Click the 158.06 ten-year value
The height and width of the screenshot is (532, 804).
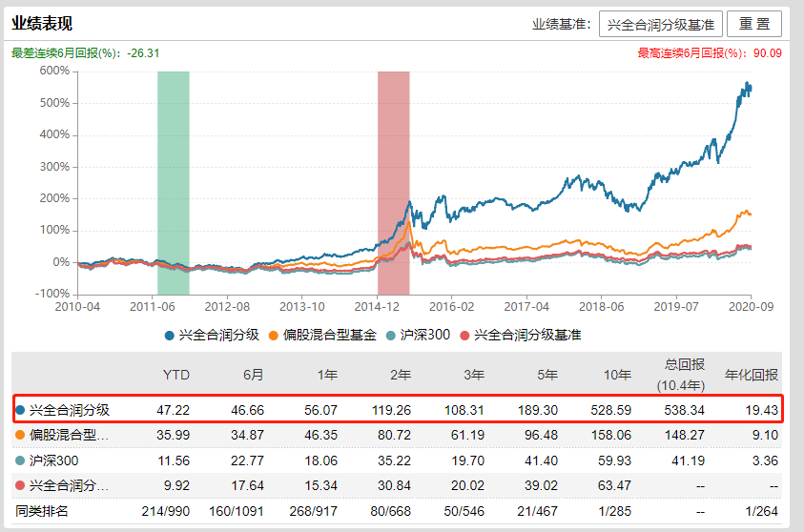(x=611, y=435)
